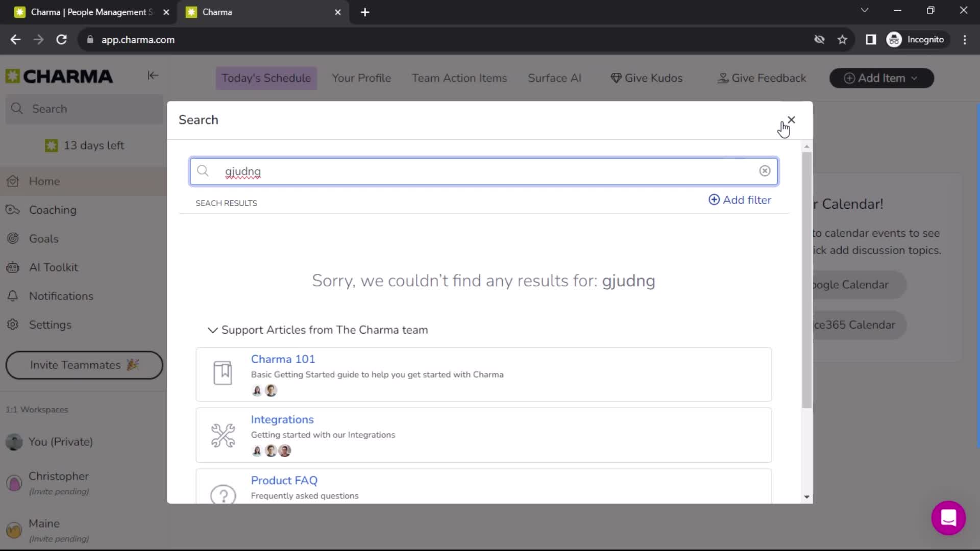Bookmark this page with star icon
The width and height of the screenshot is (980, 551).
pos(842,40)
